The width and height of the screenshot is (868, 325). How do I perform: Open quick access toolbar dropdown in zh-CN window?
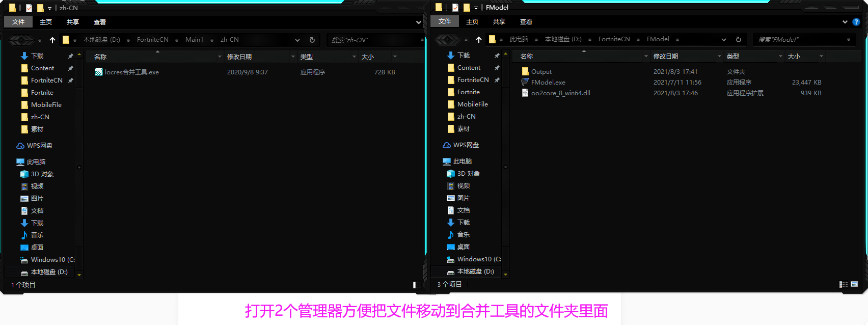point(49,9)
